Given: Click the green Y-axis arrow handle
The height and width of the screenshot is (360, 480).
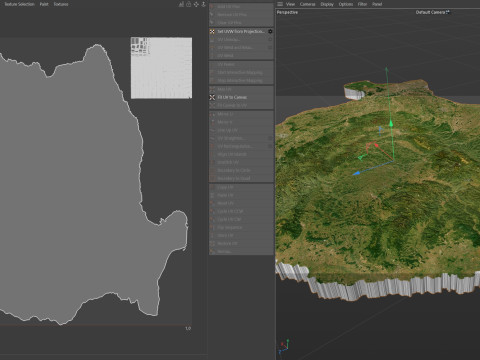Looking at the screenshot, I should tap(391, 124).
